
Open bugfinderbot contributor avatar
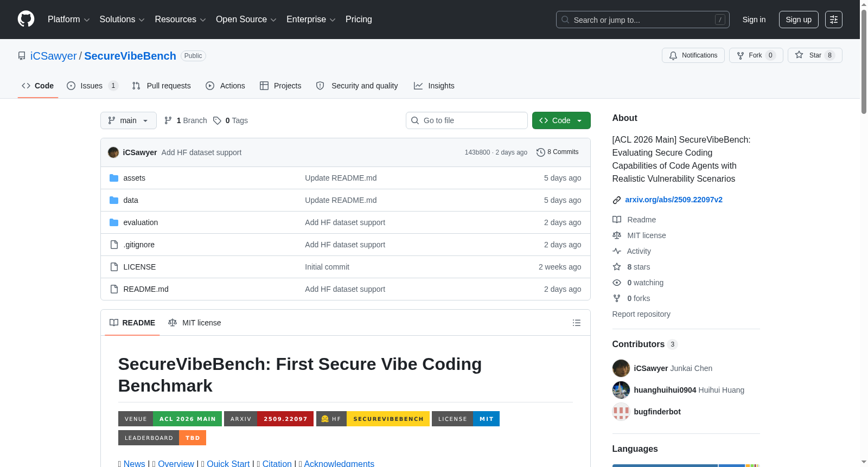tap(621, 412)
